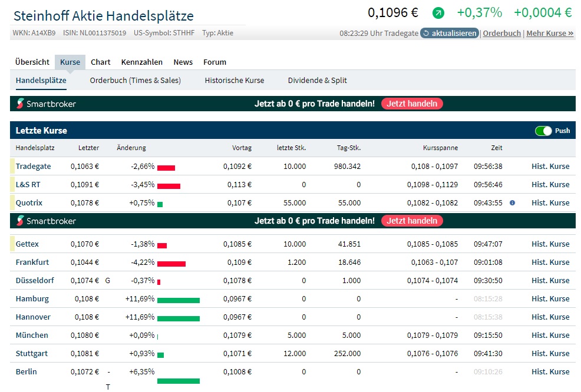Open the Stuttgart Handelsplatz link
Screen dimensions: 581x392
[31, 354]
